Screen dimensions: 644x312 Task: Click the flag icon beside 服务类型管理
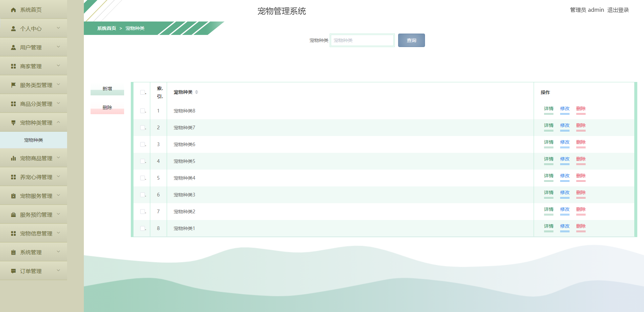click(x=13, y=85)
